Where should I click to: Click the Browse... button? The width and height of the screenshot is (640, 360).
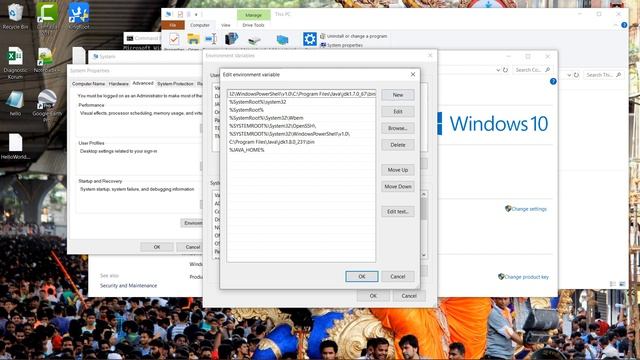click(x=398, y=128)
